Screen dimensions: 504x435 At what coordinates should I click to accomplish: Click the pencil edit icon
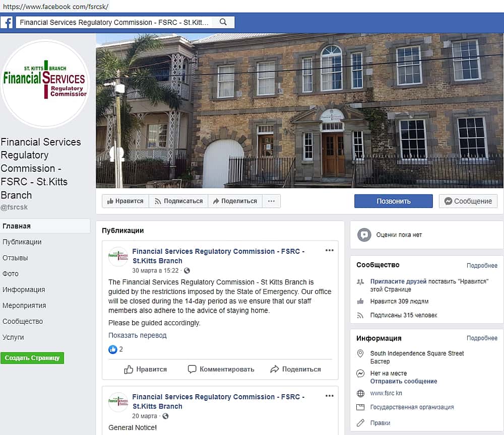tap(361, 423)
